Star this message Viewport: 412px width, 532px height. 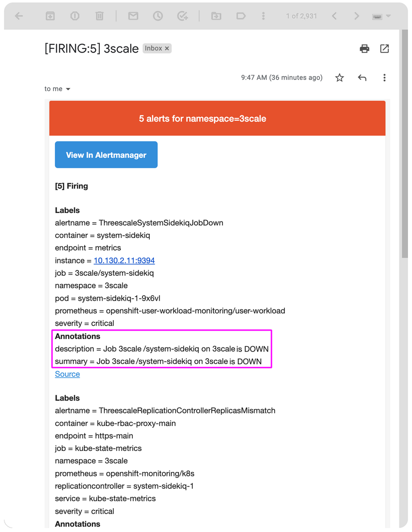click(340, 78)
